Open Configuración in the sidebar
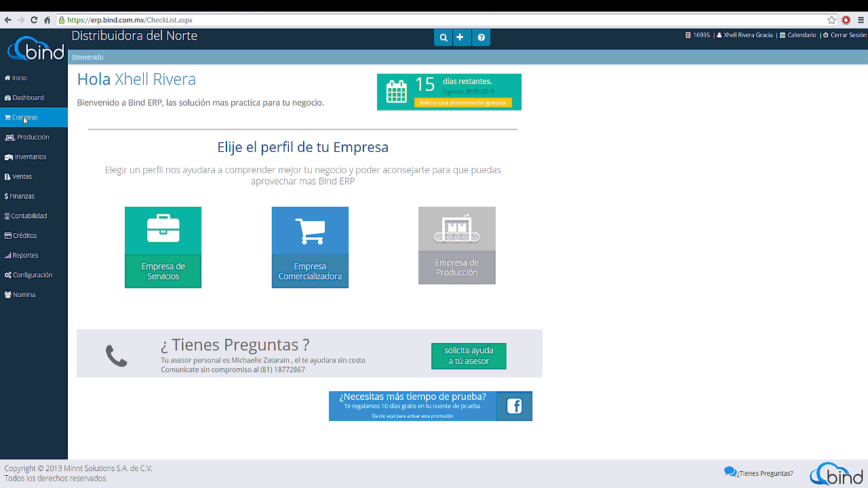This screenshot has width=868, height=488. coord(34,274)
